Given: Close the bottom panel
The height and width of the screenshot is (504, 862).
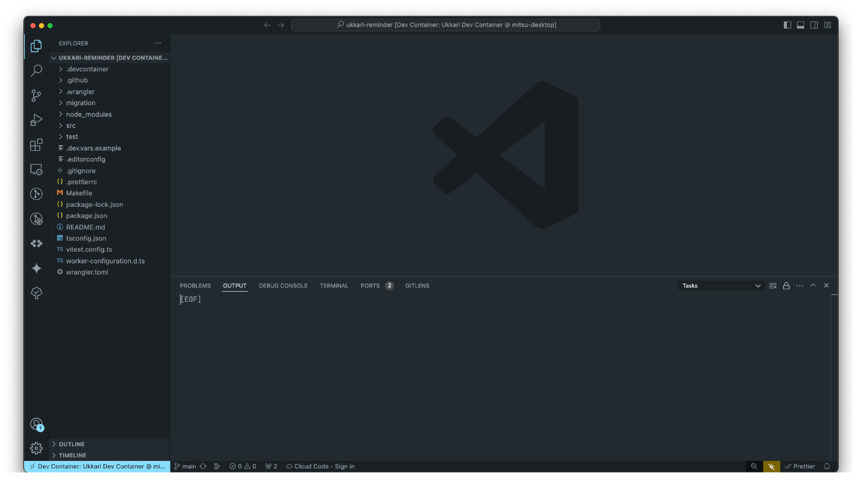Looking at the screenshot, I should click(826, 286).
